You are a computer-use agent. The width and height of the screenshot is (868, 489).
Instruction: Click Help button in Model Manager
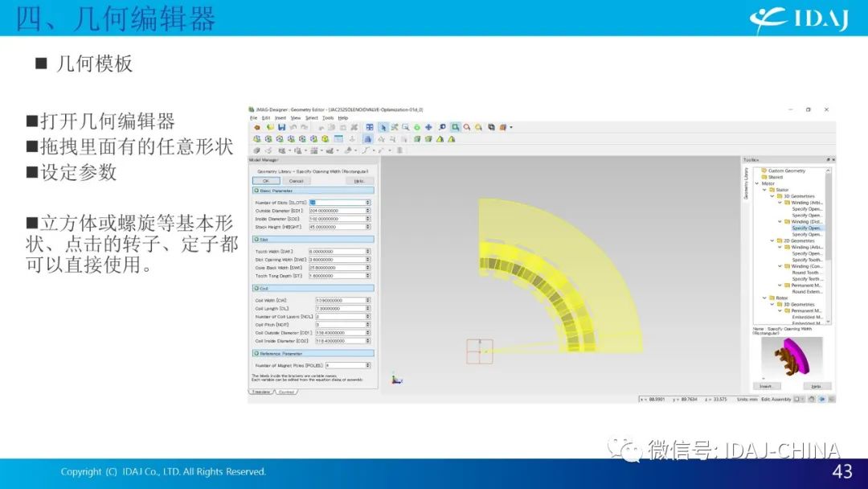(360, 180)
